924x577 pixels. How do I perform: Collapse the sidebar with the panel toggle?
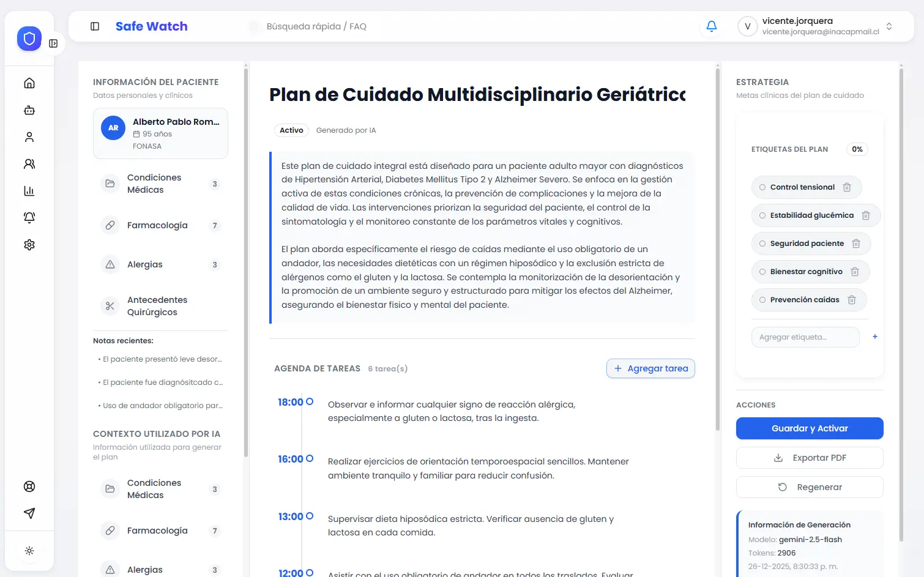pyautogui.click(x=95, y=26)
